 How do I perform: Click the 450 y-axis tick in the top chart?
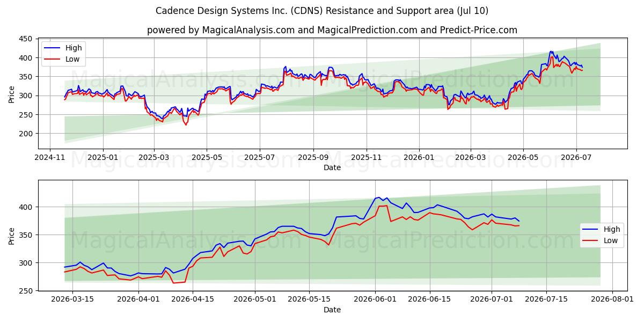pos(26,39)
